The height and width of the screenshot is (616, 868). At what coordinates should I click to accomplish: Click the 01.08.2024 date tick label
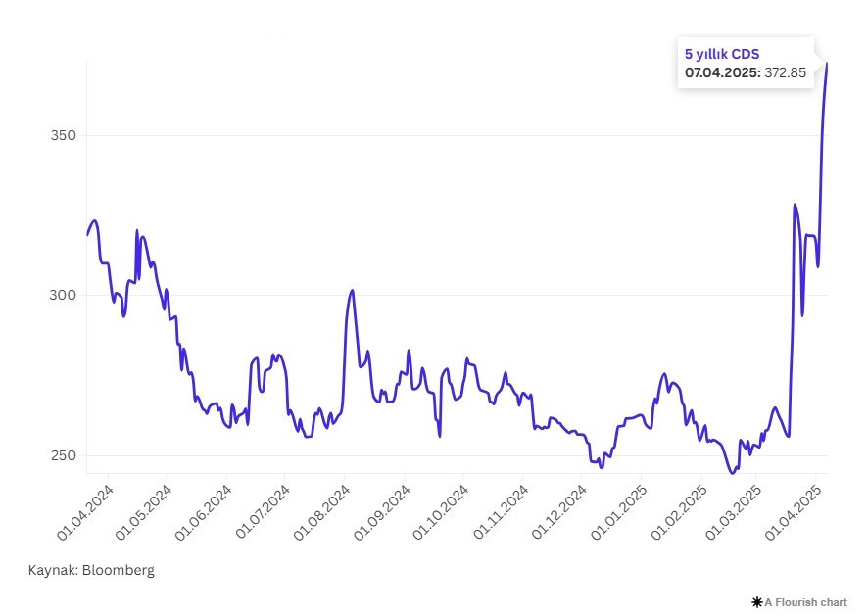point(323,510)
